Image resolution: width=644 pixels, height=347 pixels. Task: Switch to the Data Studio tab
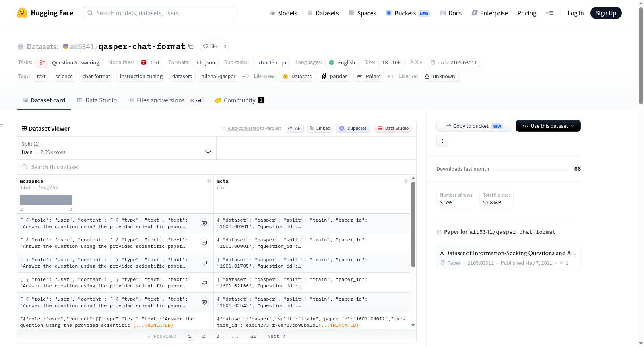coord(97,100)
